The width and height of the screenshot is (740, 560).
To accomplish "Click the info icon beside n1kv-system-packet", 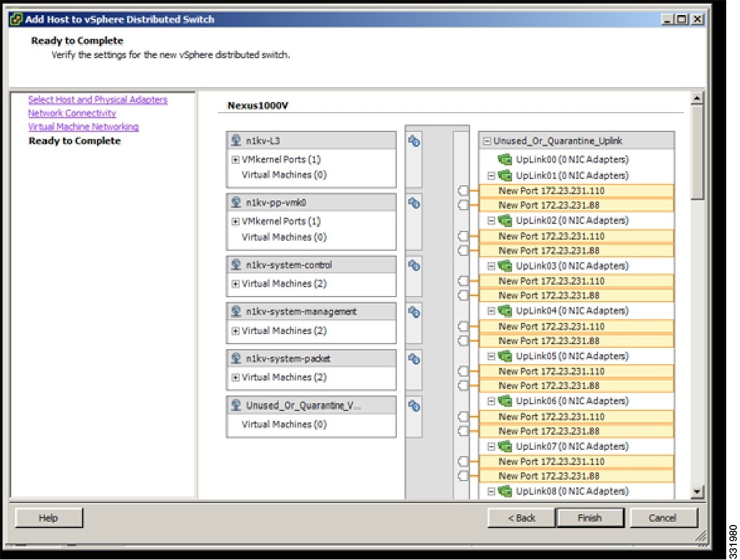I will point(414,359).
